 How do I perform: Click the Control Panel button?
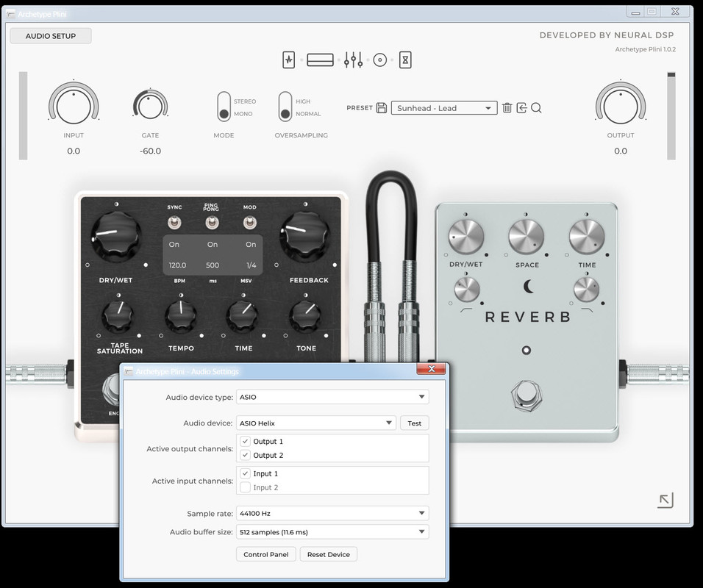point(266,554)
